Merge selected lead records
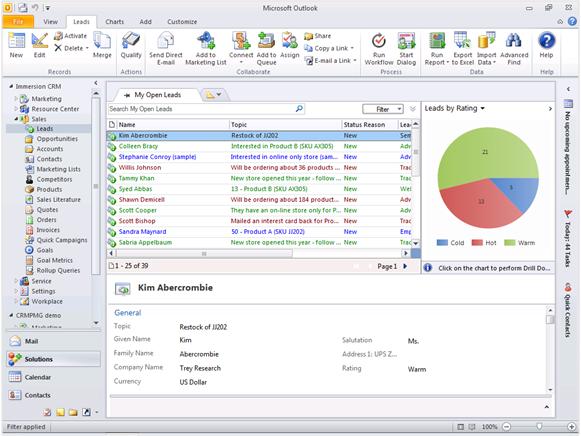 (x=102, y=45)
